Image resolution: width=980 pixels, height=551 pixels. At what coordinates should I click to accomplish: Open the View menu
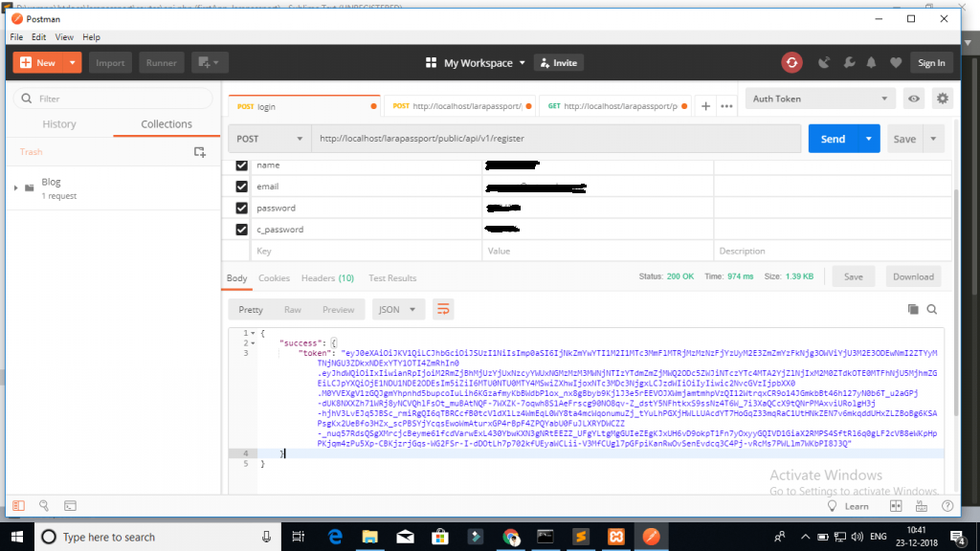coord(64,37)
